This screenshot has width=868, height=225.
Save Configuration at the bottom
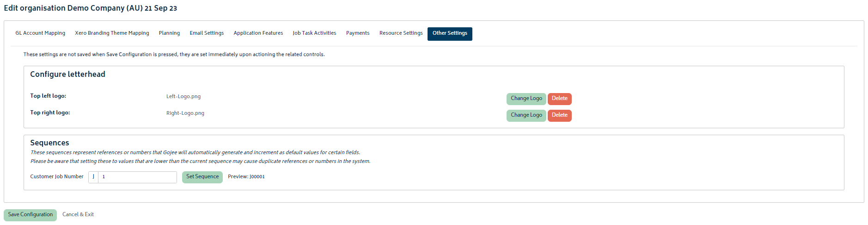[30, 215]
